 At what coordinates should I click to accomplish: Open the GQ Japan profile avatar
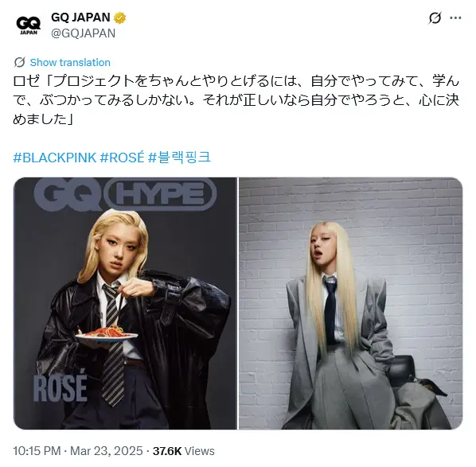click(28, 25)
